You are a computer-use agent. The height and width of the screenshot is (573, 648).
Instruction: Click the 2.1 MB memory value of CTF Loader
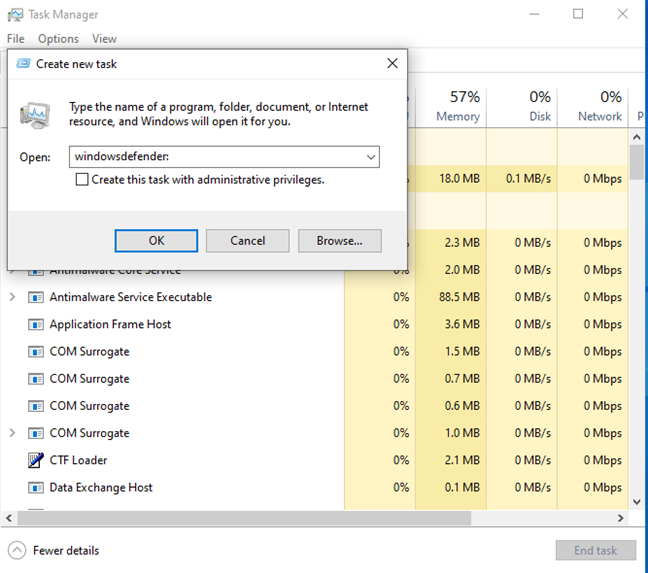[x=462, y=460]
